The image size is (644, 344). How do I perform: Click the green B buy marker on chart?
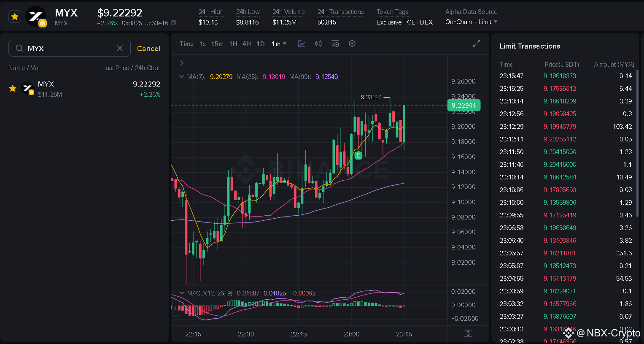(x=358, y=155)
